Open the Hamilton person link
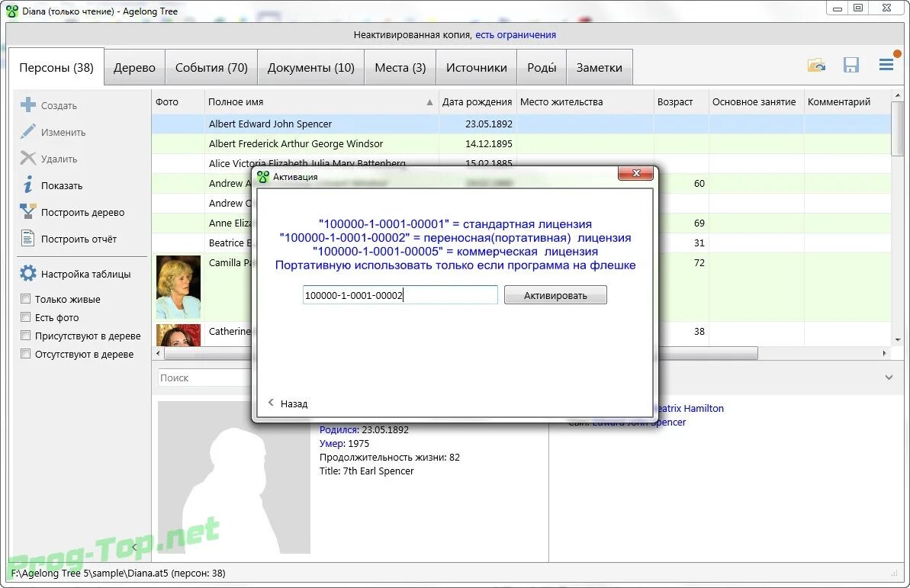This screenshot has height=588, width=910. coord(690,408)
